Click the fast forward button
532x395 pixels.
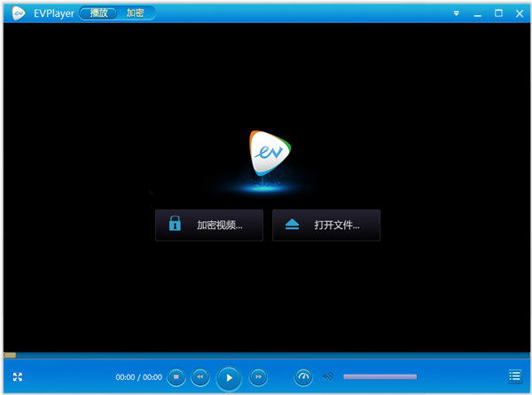tap(258, 376)
